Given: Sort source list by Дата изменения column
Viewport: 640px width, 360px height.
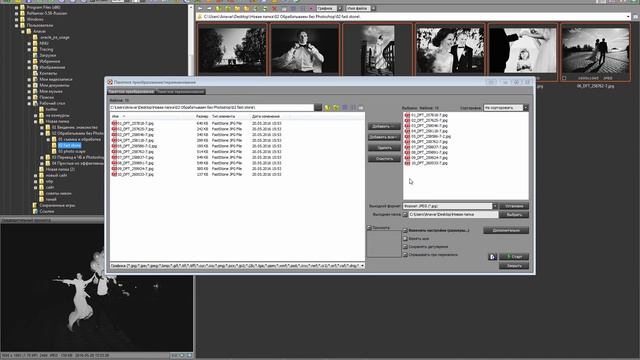Looking at the screenshot, I should [x=266, y=116].
